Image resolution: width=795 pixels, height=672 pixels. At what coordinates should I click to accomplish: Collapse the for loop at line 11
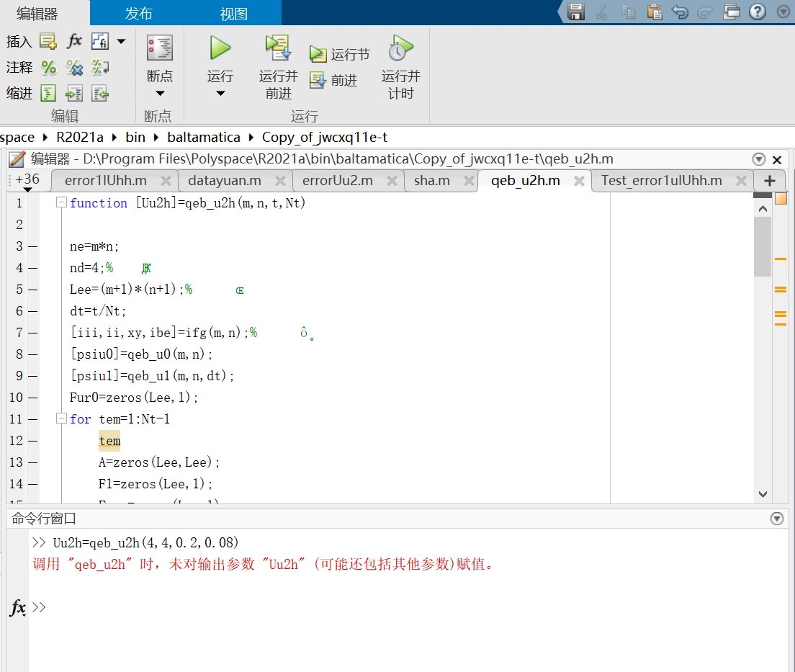point(62,419)
